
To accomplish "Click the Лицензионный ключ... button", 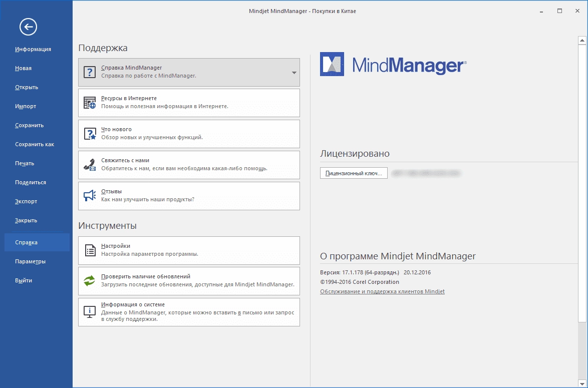I will tap(354, 173).
